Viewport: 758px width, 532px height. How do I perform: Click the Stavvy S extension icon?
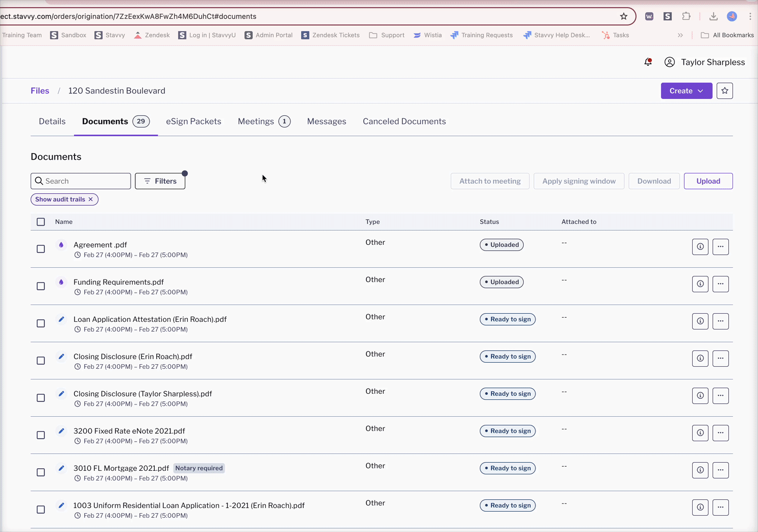668,16
